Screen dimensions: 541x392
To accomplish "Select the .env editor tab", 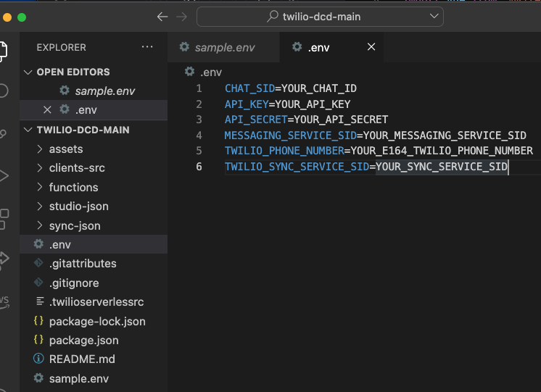I will [331, 47].
